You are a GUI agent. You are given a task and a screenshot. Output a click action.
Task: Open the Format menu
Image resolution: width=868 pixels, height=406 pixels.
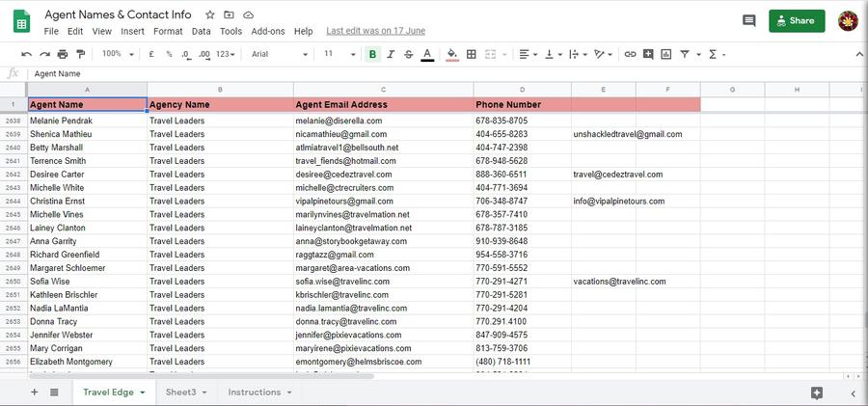click(x=168, y=32)
